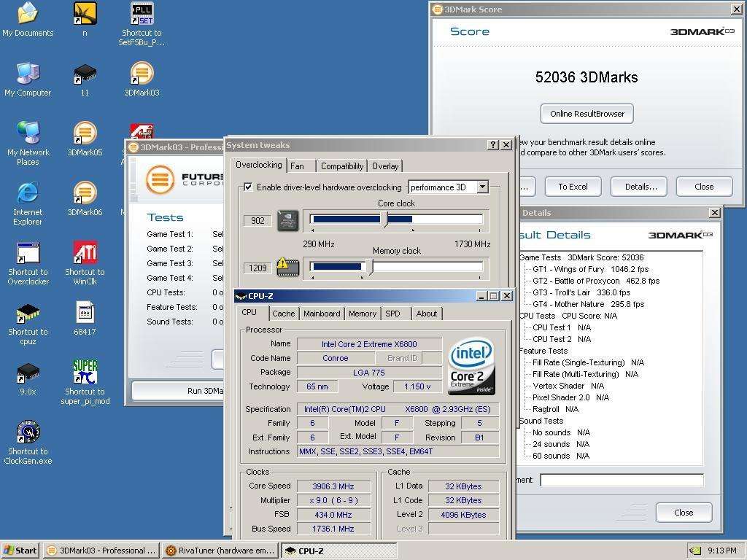Open the Overlay tab in System tweaks
Viewport: 747px width, 560px height.
(x=385, y=166)
